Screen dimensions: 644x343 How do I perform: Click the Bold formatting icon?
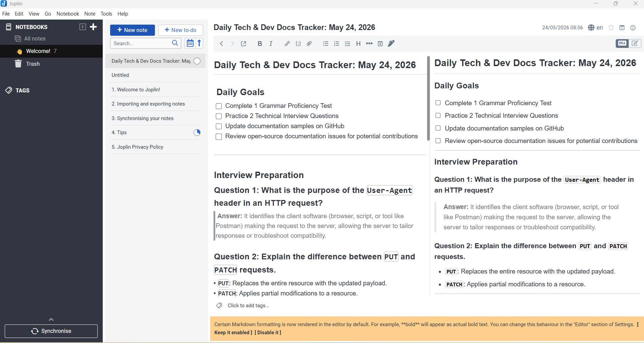pos(260,44)
